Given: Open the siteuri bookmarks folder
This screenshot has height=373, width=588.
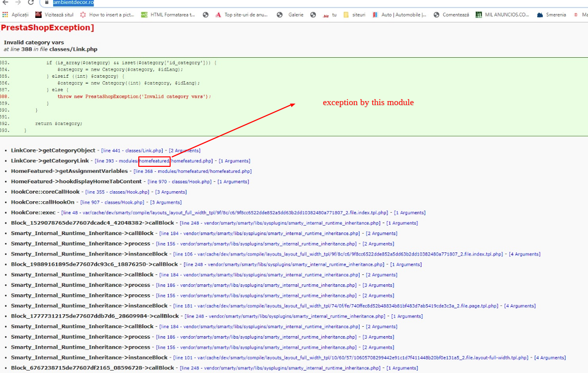Looking at the screenshot, I should tap(354, 14).
